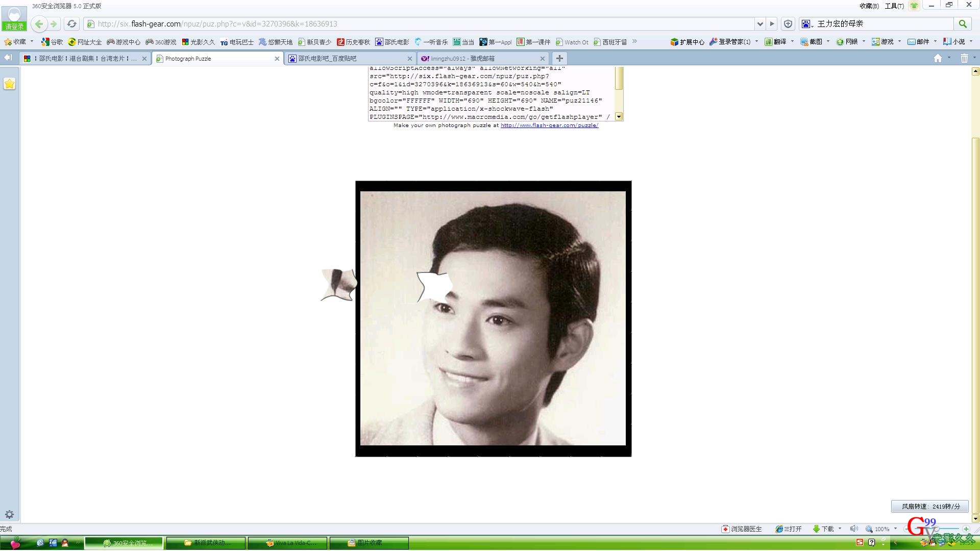This screenshot has width=980, height=551.
Task: Click the trash bin closed-tabs icon
Action: [964, 59]
